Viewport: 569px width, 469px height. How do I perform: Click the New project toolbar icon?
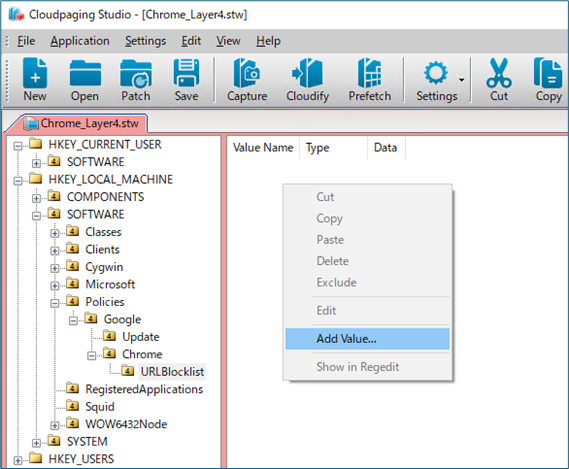point(35,80)
